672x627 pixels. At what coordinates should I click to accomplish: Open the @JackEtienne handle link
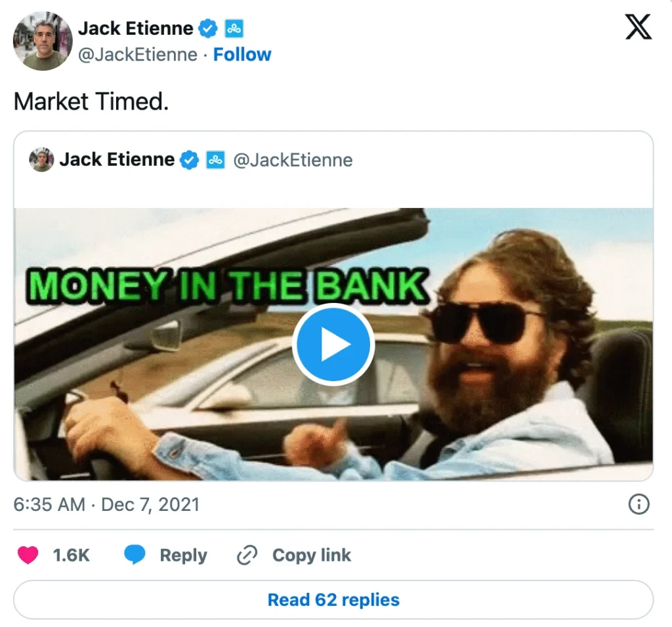tap(138, 55)
